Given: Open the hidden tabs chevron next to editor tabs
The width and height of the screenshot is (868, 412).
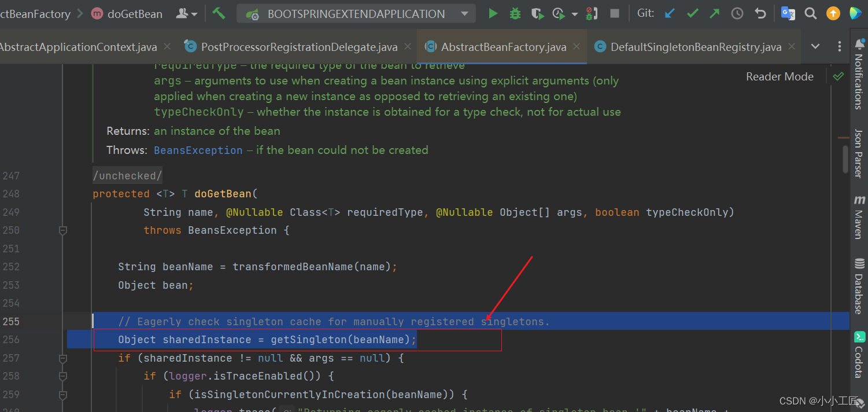Looking at the screenshot, I should click(x=815, y=46).
